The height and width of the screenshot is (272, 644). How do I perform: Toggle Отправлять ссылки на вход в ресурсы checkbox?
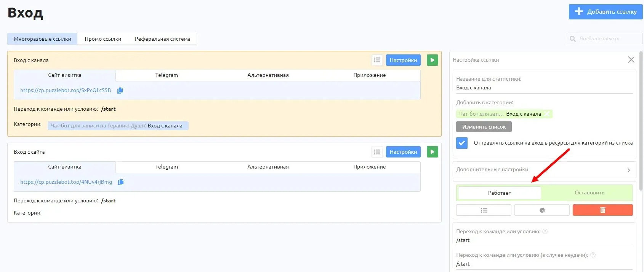tap(462, 143)
